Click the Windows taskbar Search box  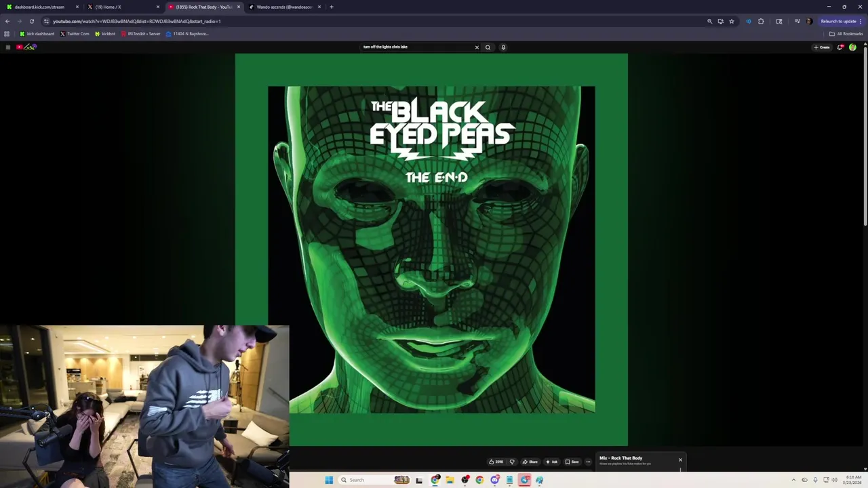point(374,480)
